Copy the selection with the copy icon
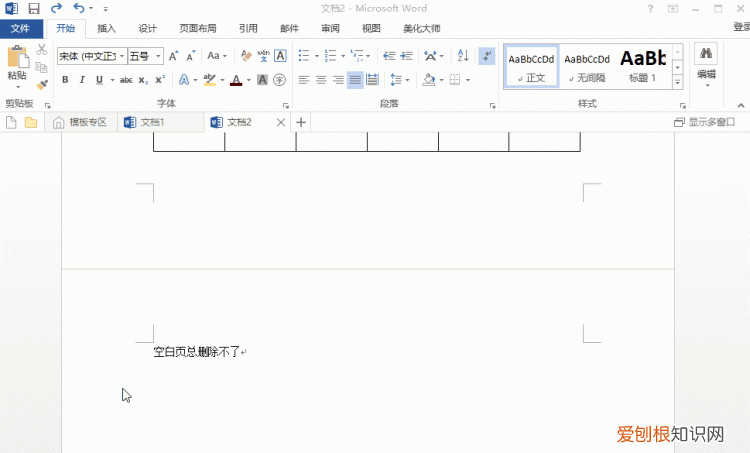The height and width of the screenshot is (453, 750). tap(42, 67)
